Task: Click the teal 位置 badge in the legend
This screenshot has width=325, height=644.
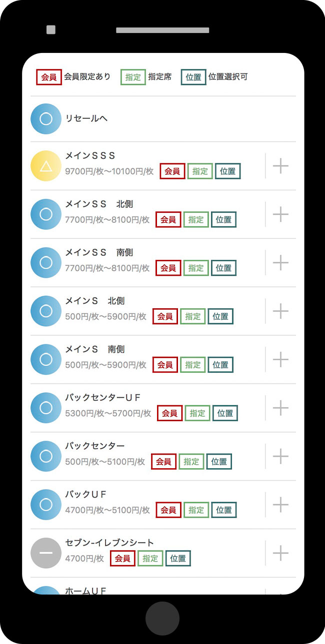Action: tap(193, 77)
